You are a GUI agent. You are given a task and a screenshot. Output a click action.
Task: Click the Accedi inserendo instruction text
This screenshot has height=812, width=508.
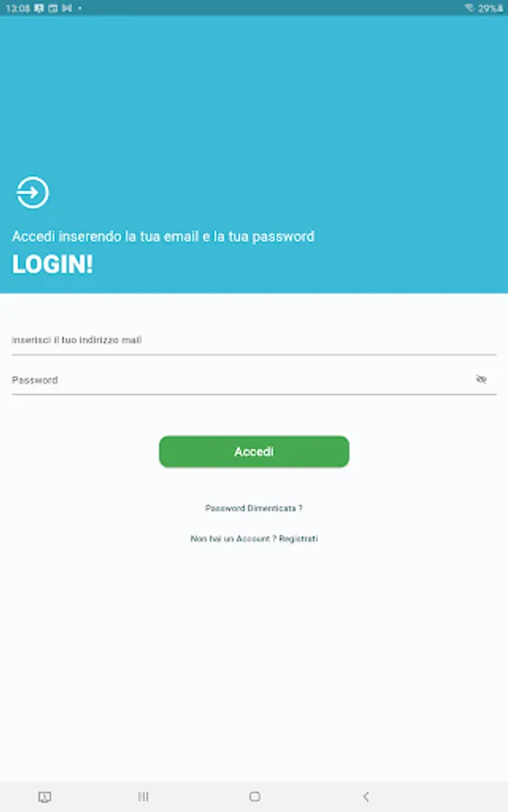coord(163,236)
